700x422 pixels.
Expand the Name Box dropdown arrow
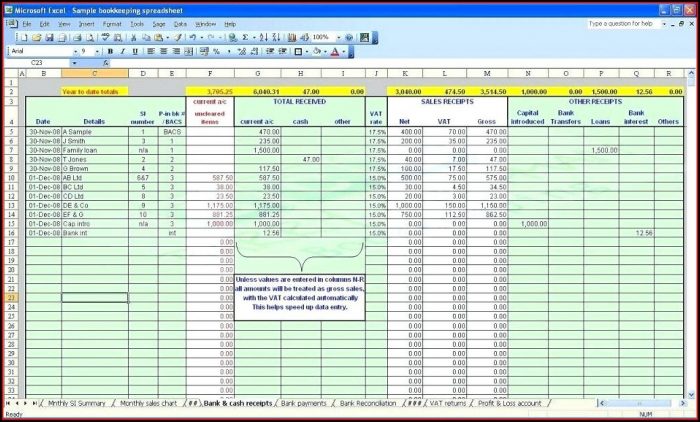[75, 63]
